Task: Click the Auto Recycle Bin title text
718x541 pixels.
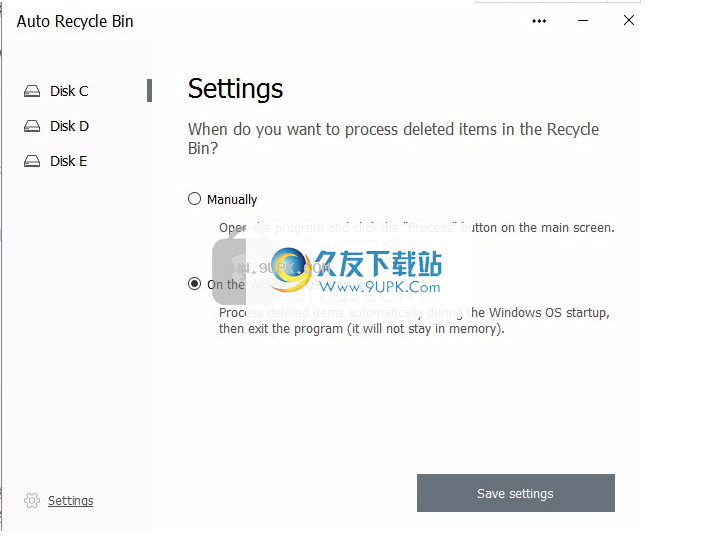Action: pyautogui.click(x=75, y=22)
